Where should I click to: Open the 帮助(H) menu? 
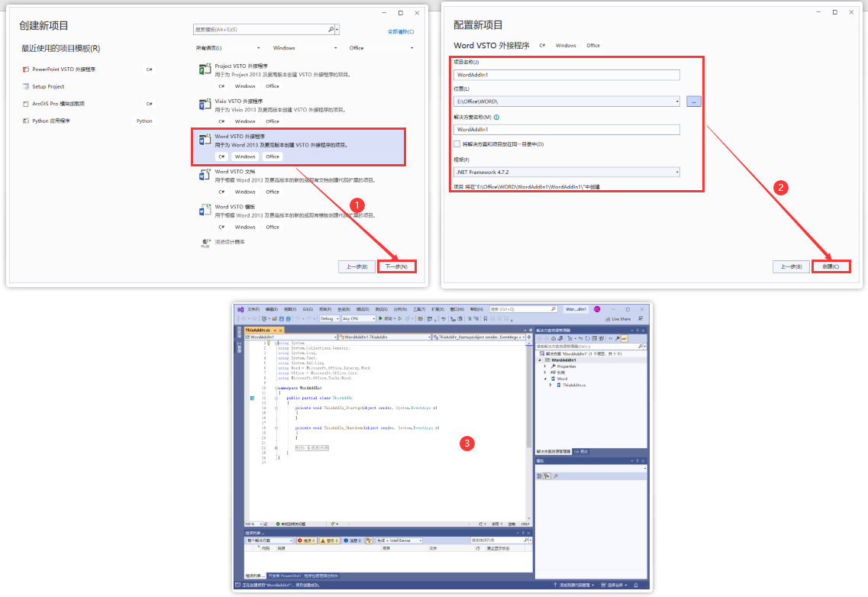(476, 310)
